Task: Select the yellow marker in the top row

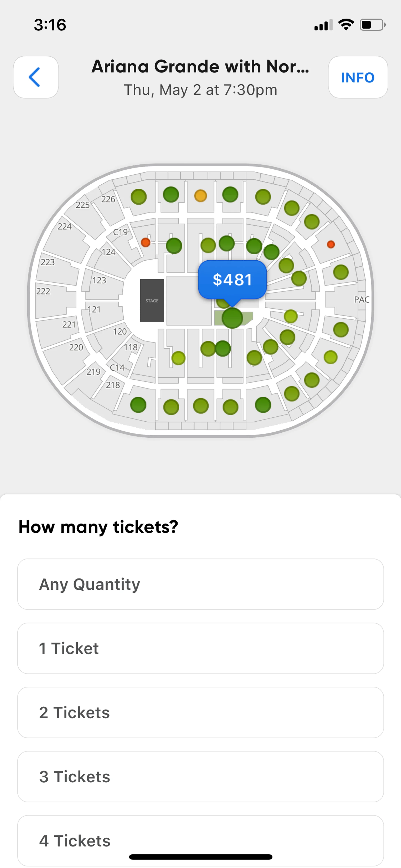Action: (x=200, y=195)
